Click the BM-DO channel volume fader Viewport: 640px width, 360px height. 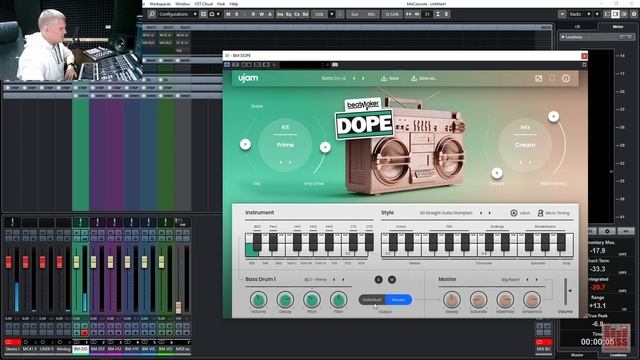76,262
